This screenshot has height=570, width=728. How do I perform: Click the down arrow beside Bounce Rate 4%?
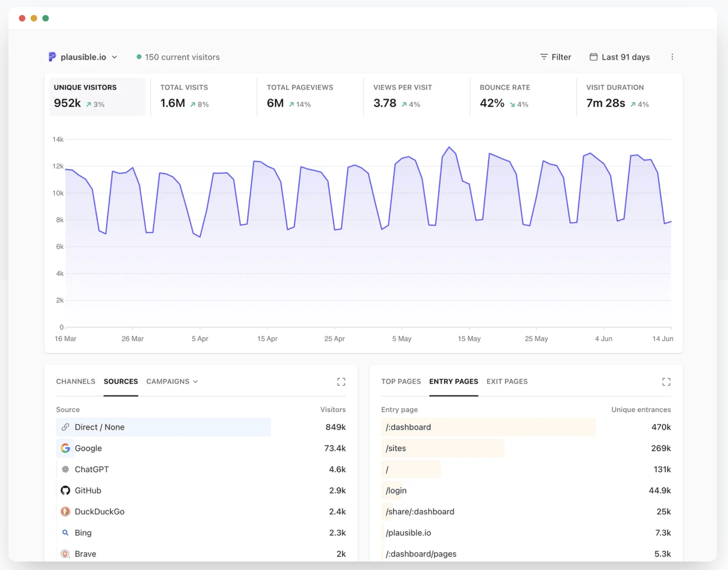point(512,105)
